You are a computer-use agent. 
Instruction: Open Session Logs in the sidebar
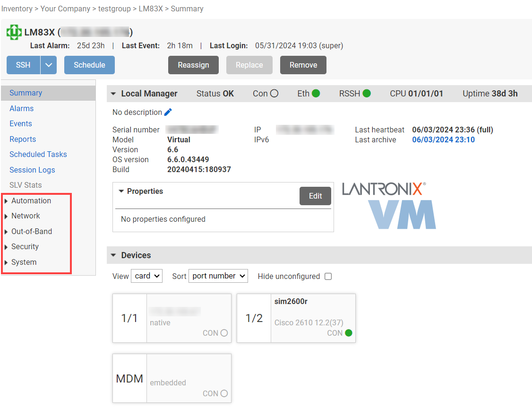(32, 170)
